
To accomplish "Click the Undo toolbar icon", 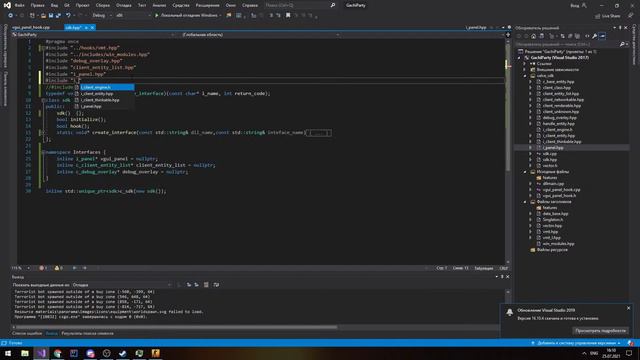I will [68, 16].
